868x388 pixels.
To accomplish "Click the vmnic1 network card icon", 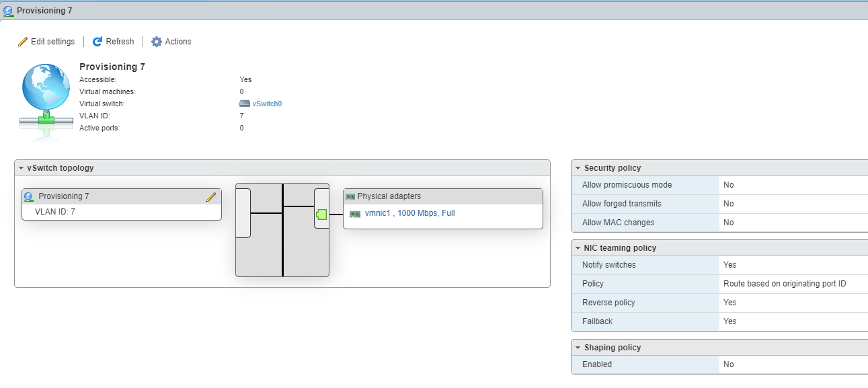I will [x=355, y=214].
